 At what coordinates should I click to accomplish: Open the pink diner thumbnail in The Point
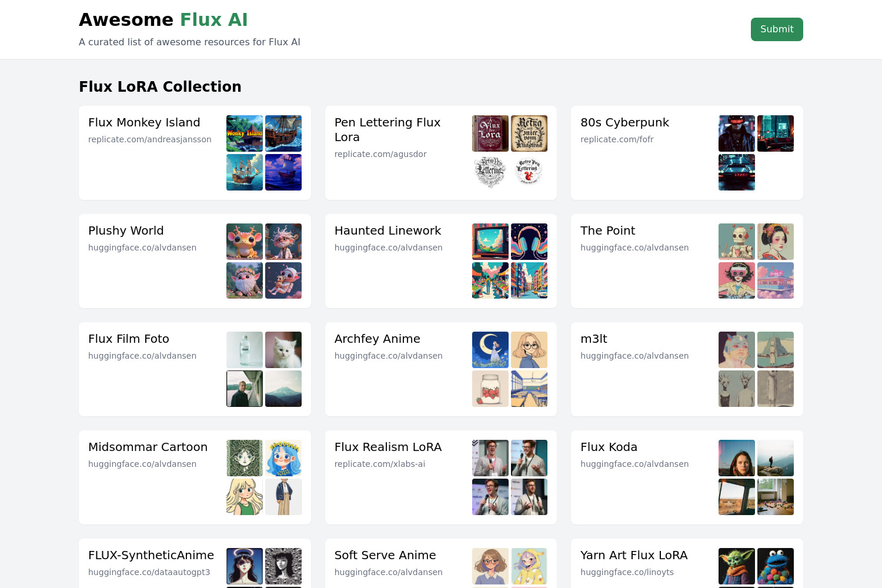coord(776,280)
